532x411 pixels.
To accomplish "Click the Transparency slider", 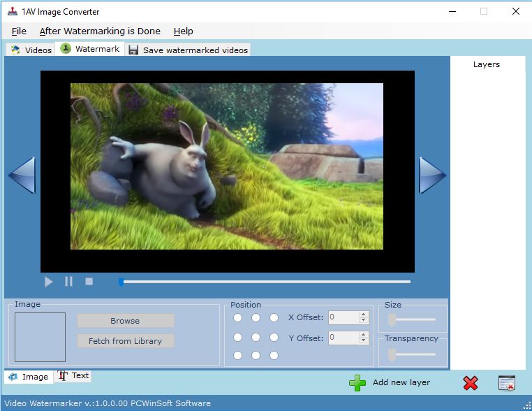I will coord(412,354).
